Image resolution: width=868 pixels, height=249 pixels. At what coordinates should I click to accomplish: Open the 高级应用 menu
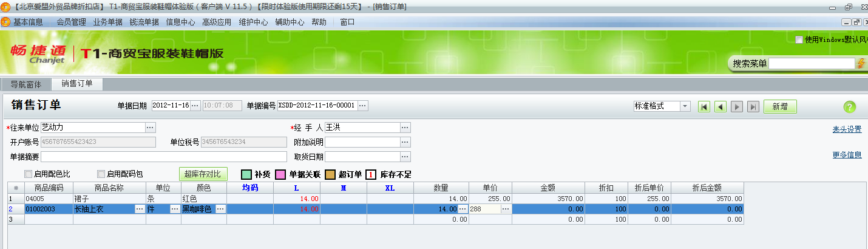click(217, 22)
